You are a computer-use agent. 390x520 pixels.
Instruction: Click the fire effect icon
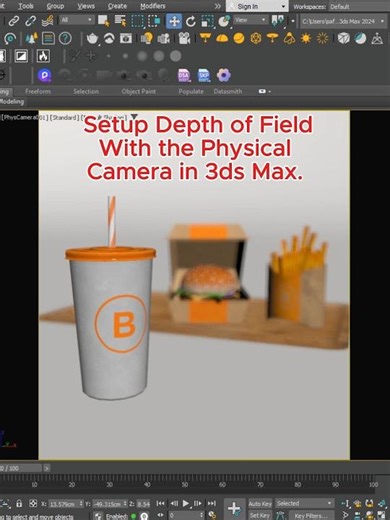[x=43, y=56]
